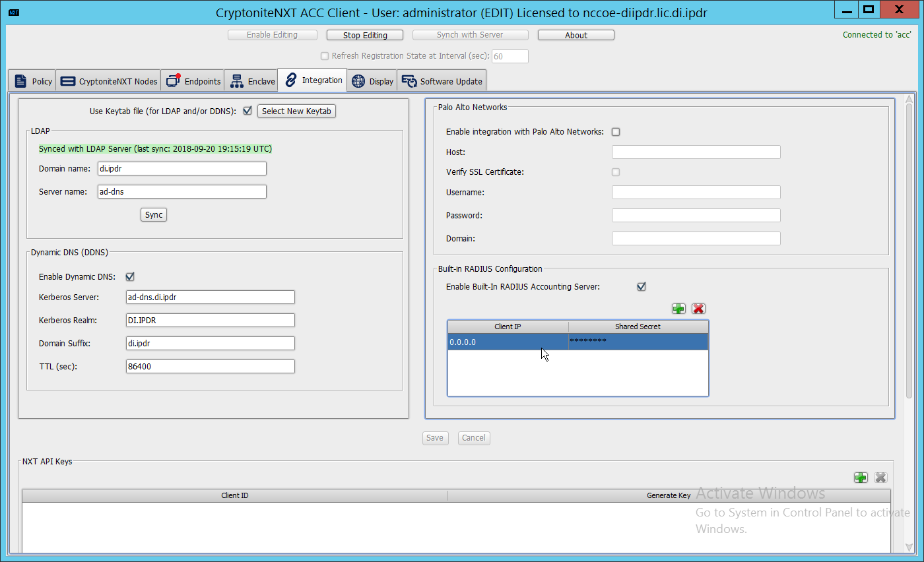Click the Kerberos Realm field

click(210, 320)
